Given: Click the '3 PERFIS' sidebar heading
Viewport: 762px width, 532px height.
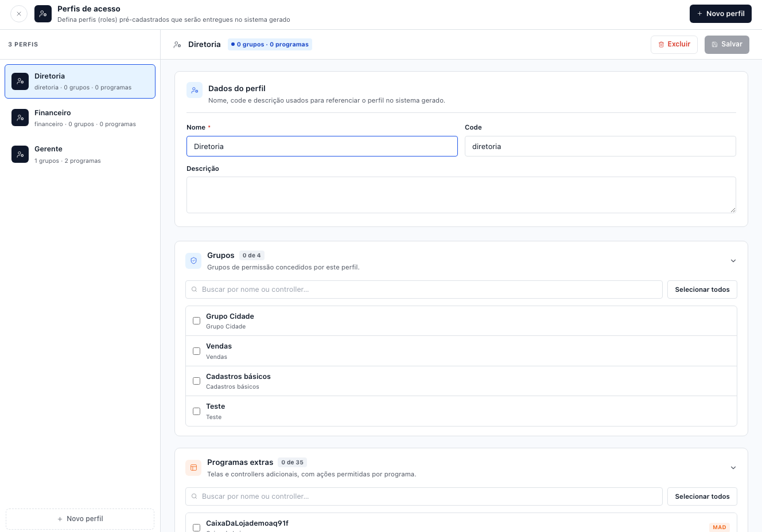Looking at the screenshot, I should pos(23,44).
